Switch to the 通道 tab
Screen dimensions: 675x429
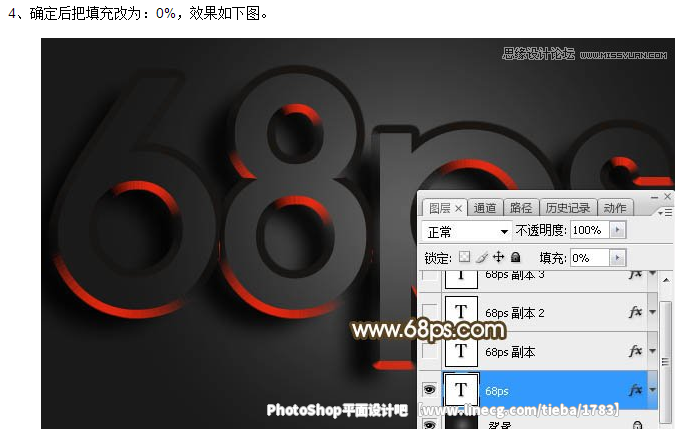[x=485, y=208]
